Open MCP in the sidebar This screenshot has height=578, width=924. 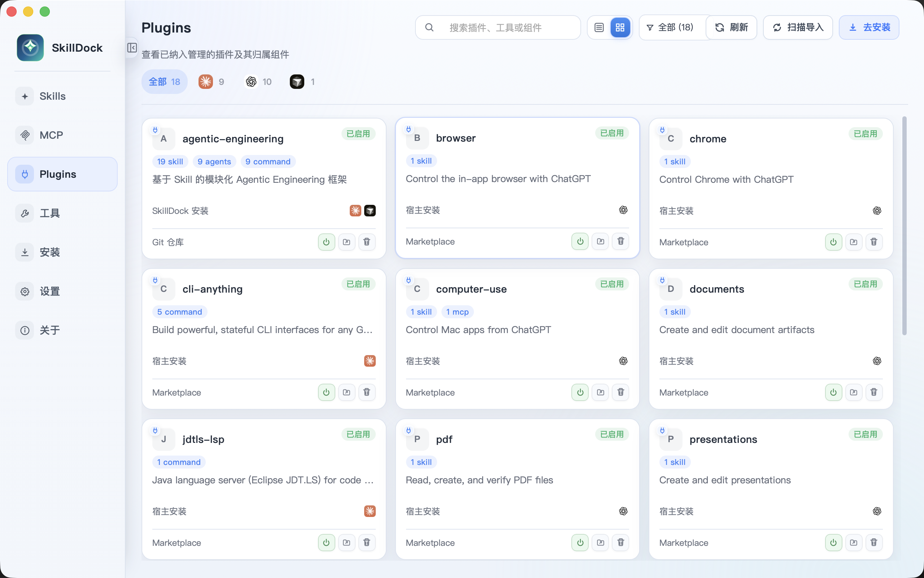tap(62, 135)
